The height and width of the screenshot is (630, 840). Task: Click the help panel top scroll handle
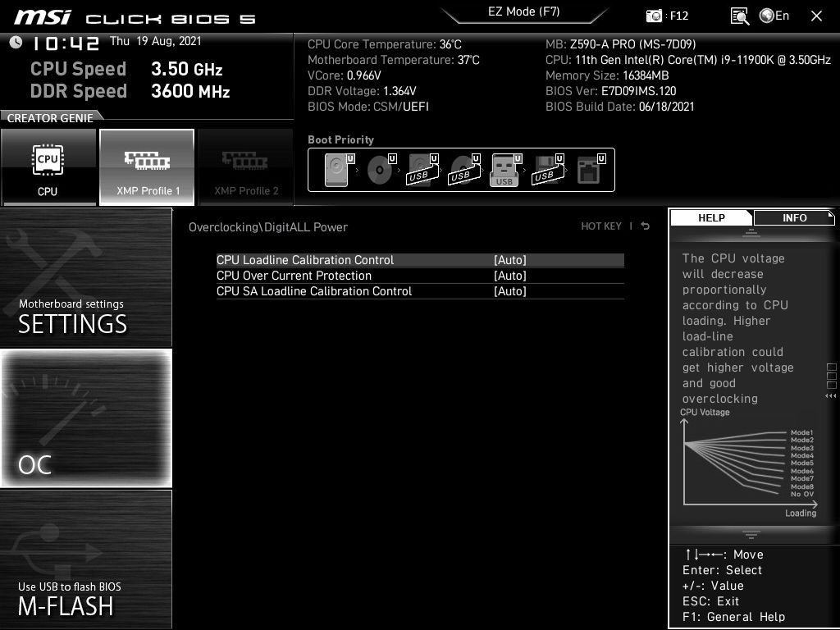pos(751,233)
